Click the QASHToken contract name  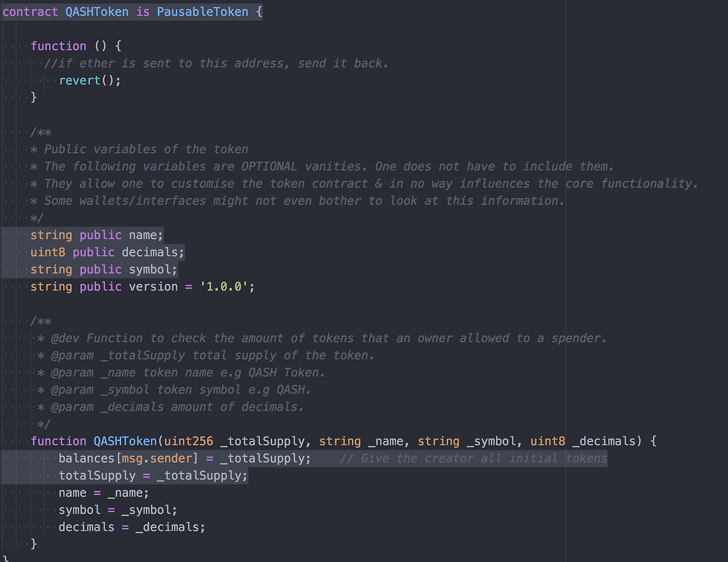click(x=97, y=11)
